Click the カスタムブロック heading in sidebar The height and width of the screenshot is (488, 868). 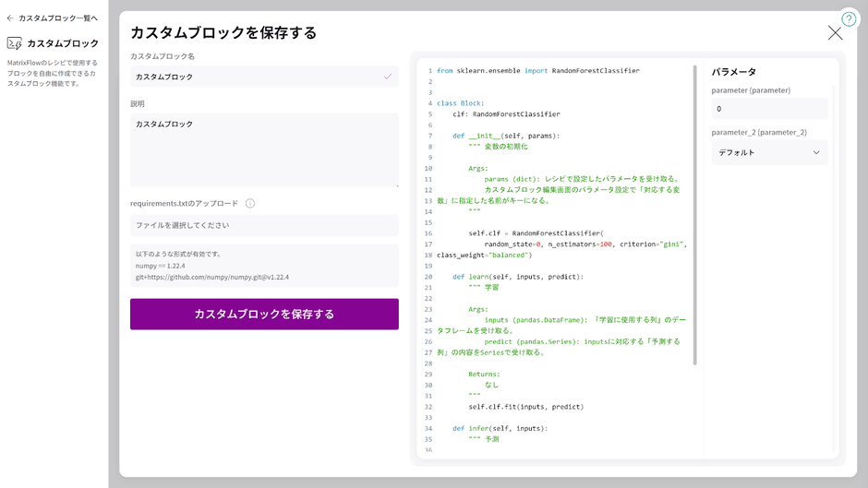click(63, 43)
